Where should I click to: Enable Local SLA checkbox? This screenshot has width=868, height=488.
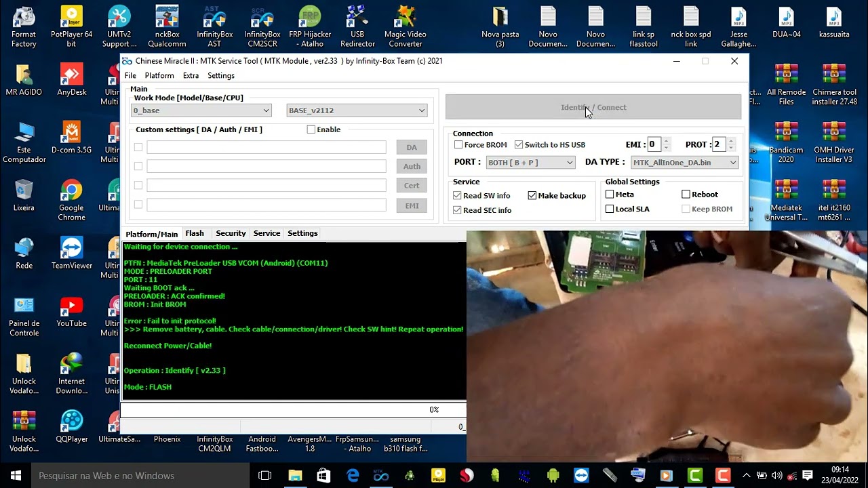610,209
